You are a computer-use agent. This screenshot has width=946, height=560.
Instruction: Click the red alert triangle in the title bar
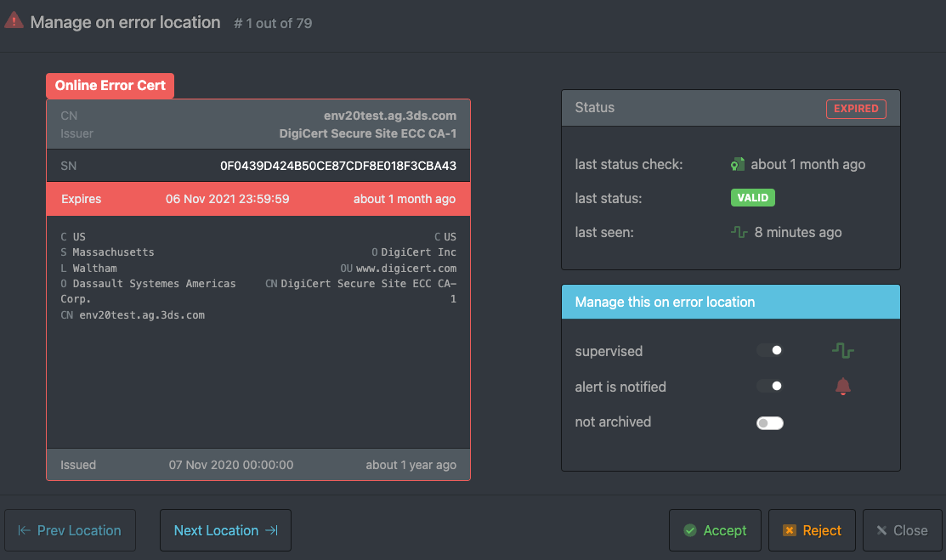click(13, 18)
